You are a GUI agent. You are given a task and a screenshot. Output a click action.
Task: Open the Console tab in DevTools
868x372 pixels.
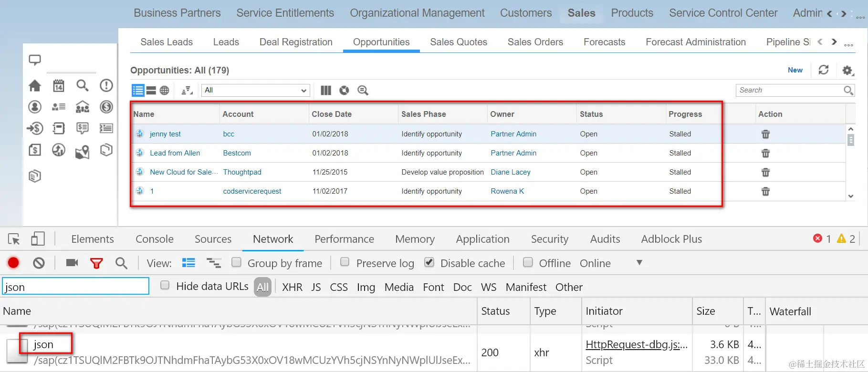[x=155, y=239]
